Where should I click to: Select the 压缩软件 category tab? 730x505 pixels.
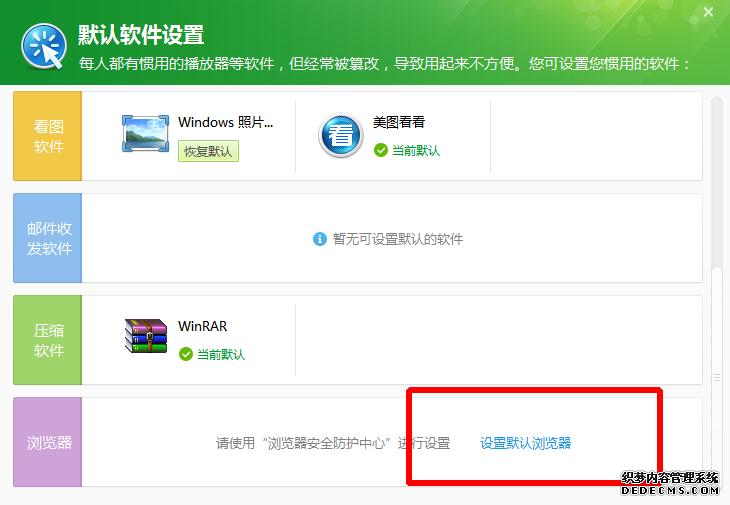click(48, 340)
